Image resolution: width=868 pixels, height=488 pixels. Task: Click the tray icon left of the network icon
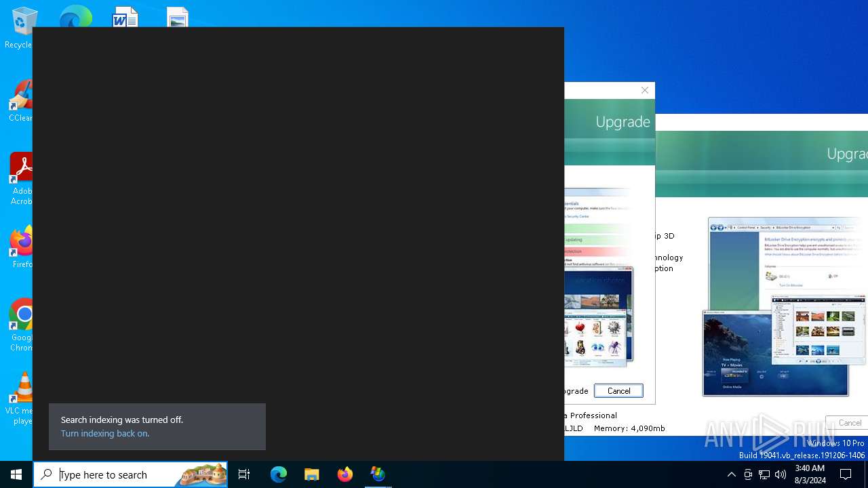click(748, 474)
